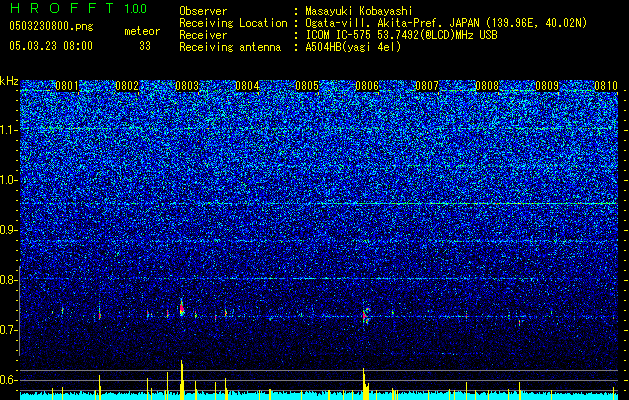Click the 0.8 frequency axis label

[8, 280]
